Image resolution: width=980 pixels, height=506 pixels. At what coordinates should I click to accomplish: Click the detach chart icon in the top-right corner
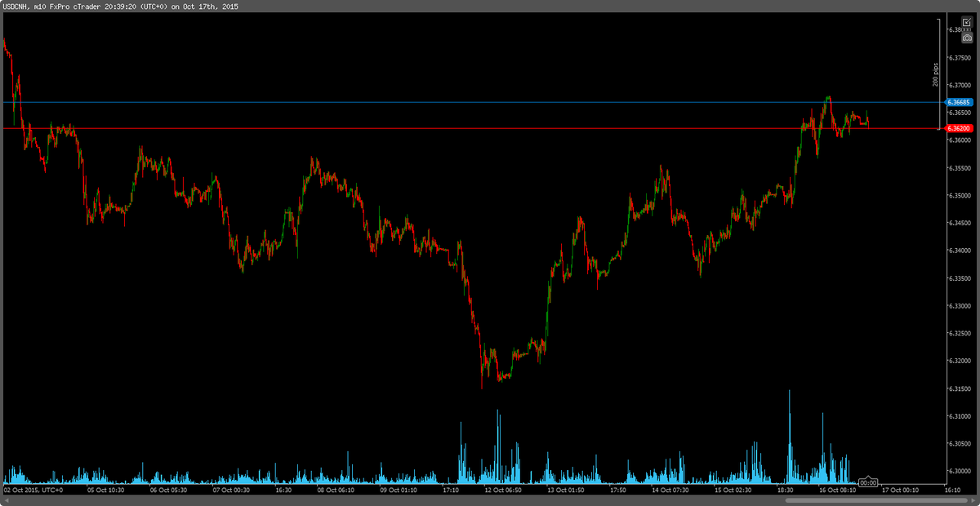(967, 22)
